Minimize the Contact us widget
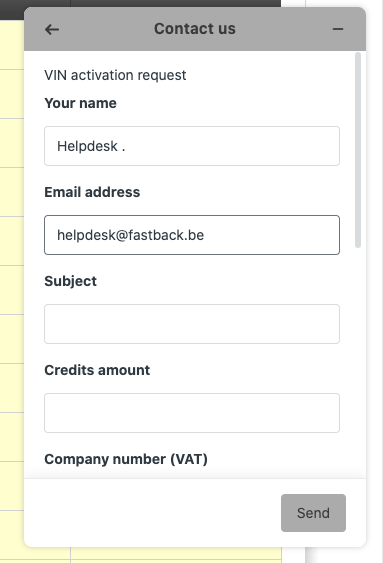Viewport: 383px width, 563px height. click(338, 29)
